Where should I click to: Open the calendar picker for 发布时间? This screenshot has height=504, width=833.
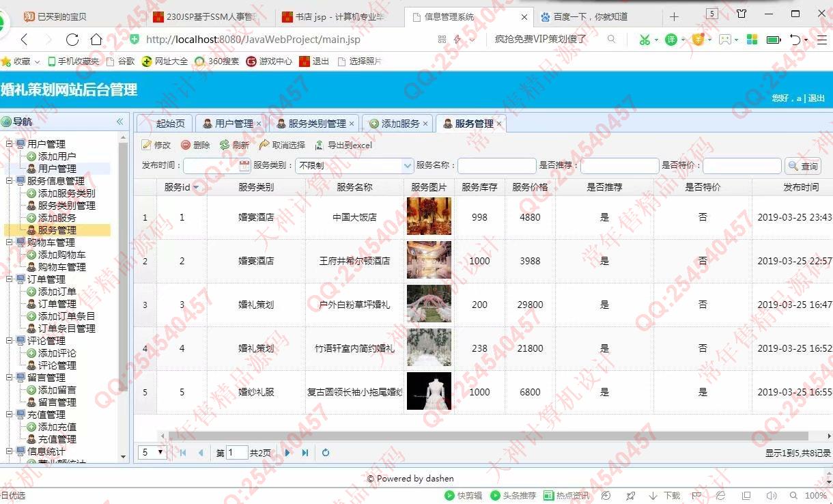tap(244, 165)
